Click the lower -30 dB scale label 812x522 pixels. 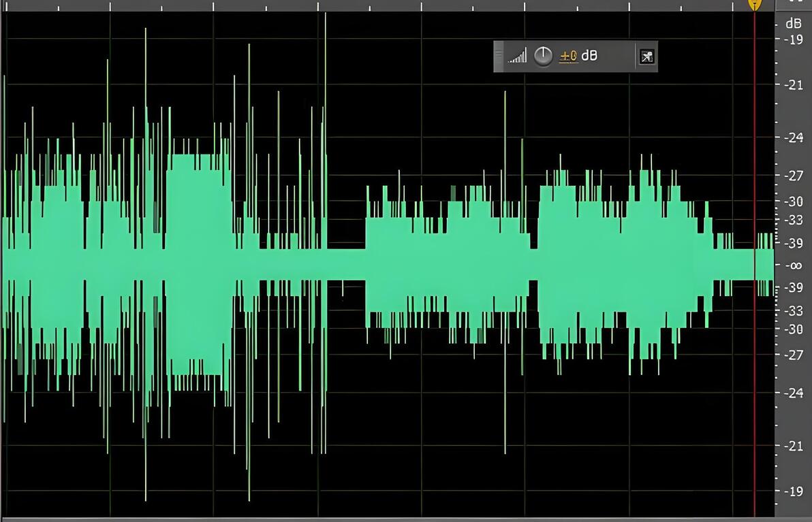(794, 329)
